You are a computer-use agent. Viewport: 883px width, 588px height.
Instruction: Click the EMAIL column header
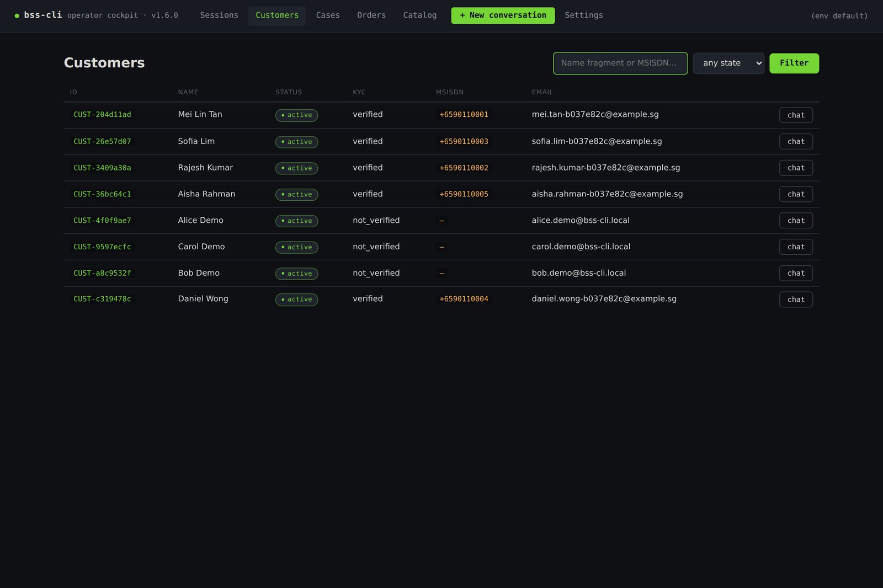[x=542, y=92]
